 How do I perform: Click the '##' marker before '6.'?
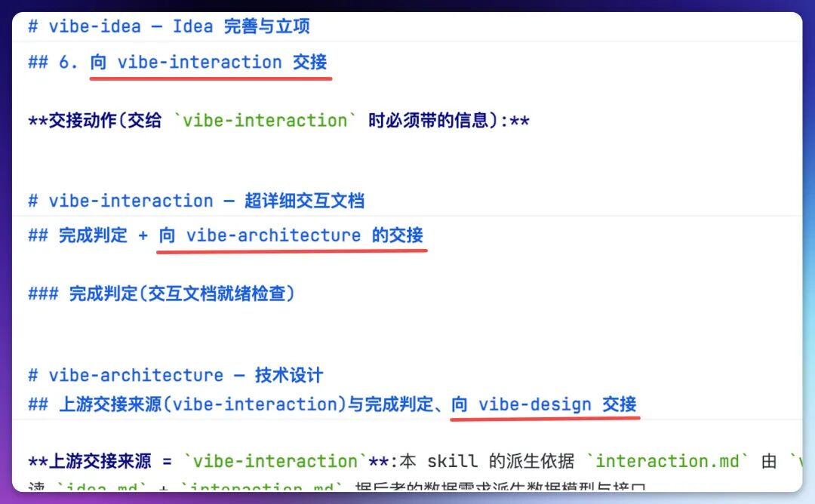38,62
